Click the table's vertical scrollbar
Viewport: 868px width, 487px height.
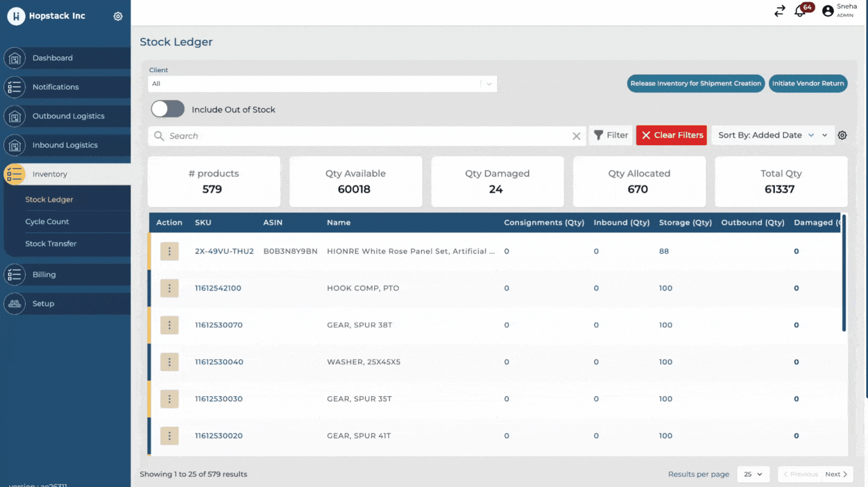(844, 274)
